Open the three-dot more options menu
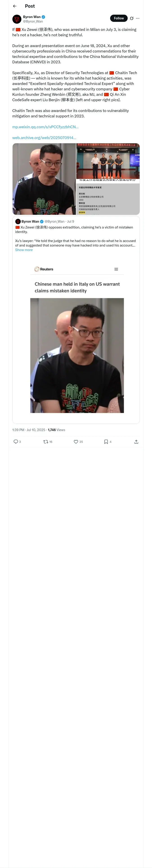Viewport: 152px width, 868px height. tap(138, 18)
